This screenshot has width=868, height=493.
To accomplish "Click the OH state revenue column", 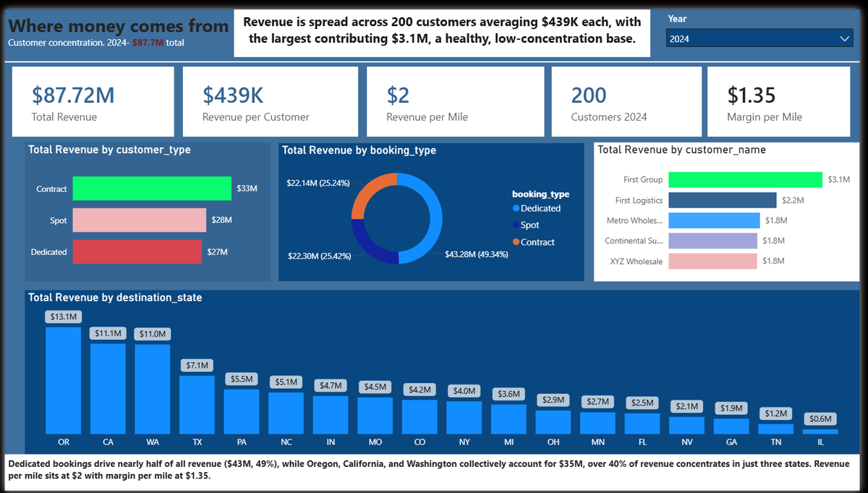I will coord(553,421).
